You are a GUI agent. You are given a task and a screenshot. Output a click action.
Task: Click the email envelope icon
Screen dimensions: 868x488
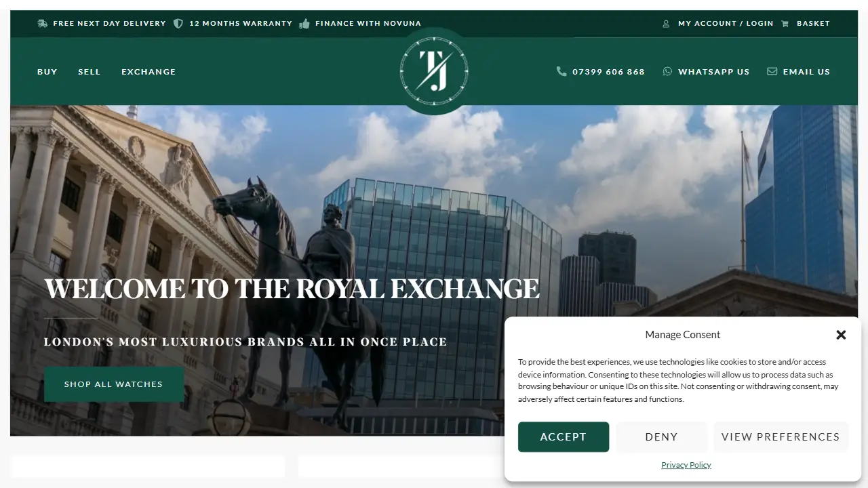(772, 71)
